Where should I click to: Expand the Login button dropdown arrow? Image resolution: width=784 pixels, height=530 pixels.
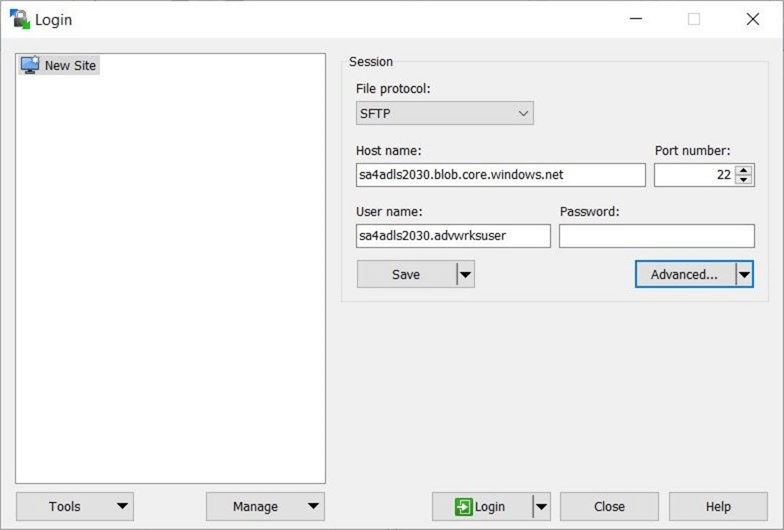542,506
